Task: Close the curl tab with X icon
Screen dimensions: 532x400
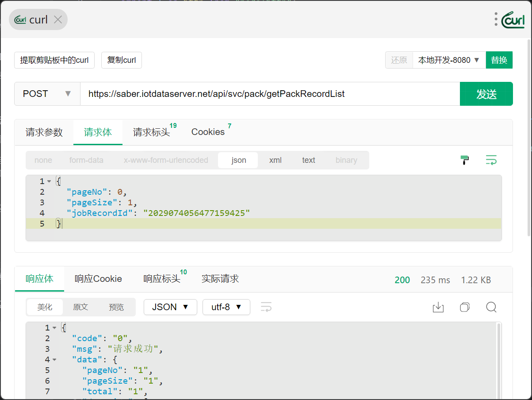Action: coord(57,19)
